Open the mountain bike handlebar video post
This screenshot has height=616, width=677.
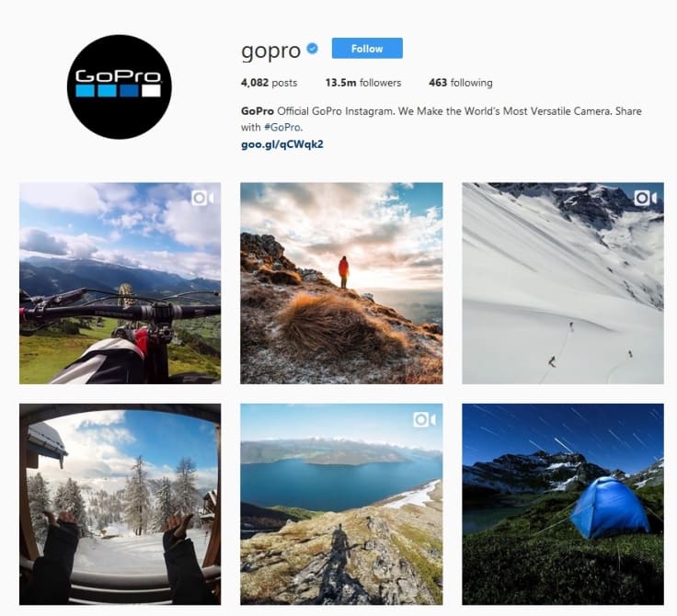[x=120, y=283]
